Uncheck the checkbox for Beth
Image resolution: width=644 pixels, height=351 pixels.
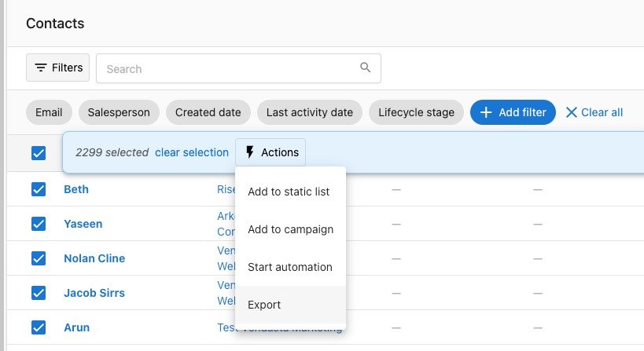point(39,189)
